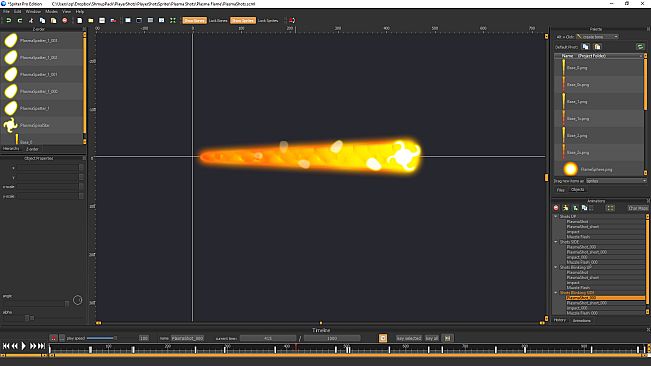Select FlameSphere.png in the Palette
Viewport: 651px width, 366px height.
click(x=599, y=169)
